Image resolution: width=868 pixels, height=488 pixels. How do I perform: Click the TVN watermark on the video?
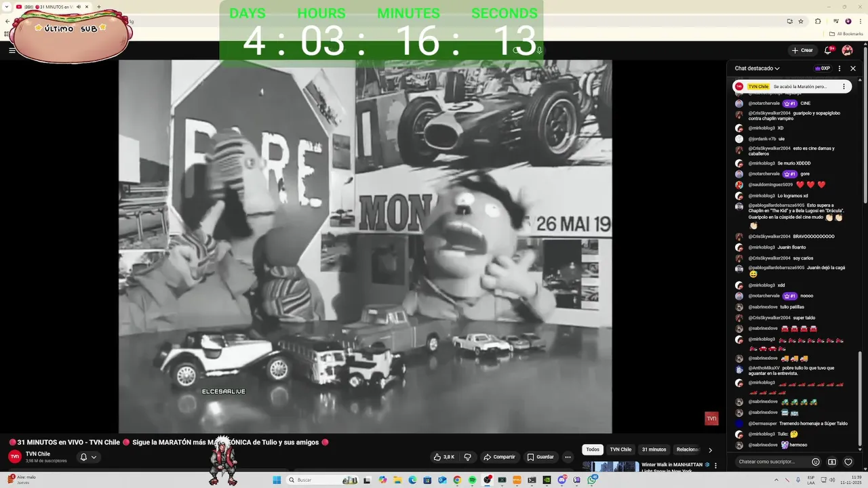[711, 419]
